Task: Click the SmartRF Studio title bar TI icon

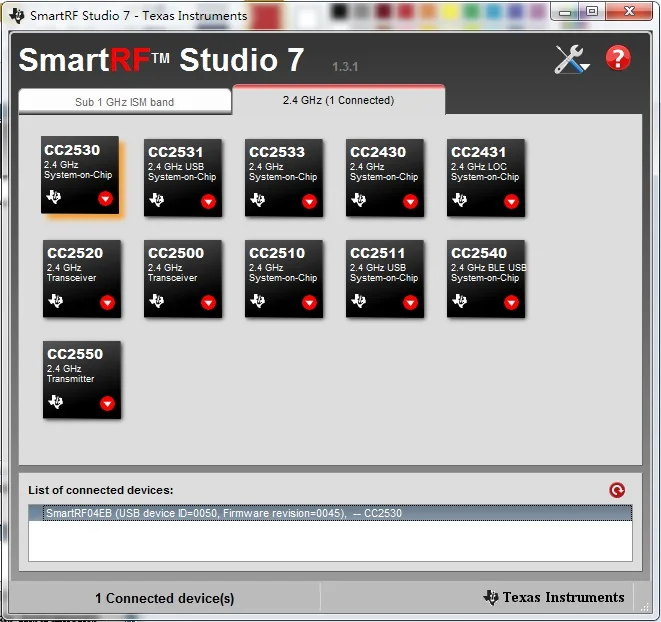Action: pos(17,15)
